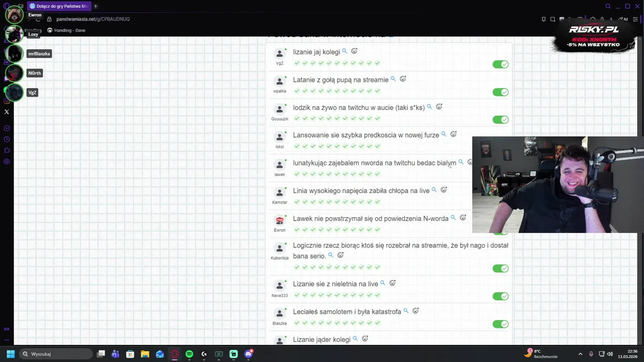This screenshot has width=644, height=362.
Task: React to 'Lizanie sie z nieletnia na live'
Action: click(392, 283)
